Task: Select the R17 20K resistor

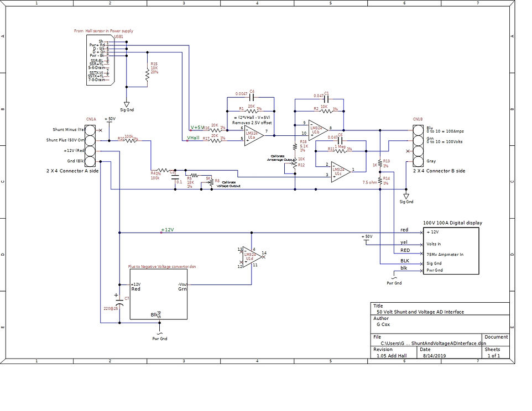Action: (x=216, y=140)
